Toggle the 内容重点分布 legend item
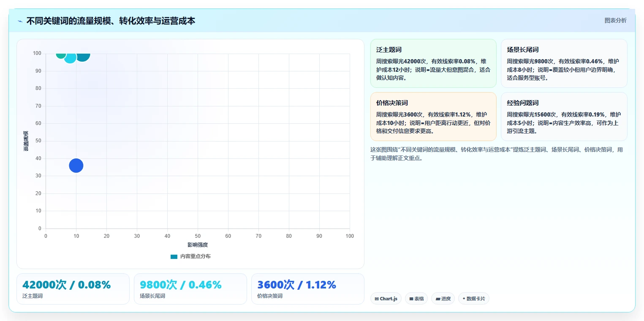Viewport: 644px width, 321px height. click(x=190, y=256)
